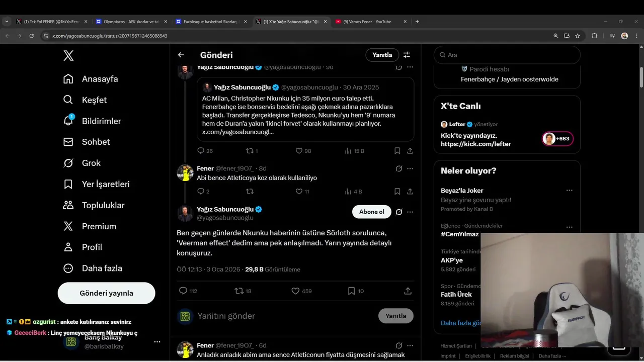This screenshot has width=644, height=362.
Task: Switch to the Tek Yol FENER tab
Action: click(52, 22)
